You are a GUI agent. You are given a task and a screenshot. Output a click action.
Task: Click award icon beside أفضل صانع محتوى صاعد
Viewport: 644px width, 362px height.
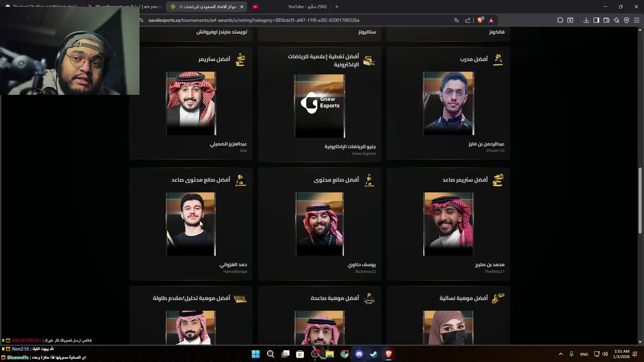(x=240, y=180)
